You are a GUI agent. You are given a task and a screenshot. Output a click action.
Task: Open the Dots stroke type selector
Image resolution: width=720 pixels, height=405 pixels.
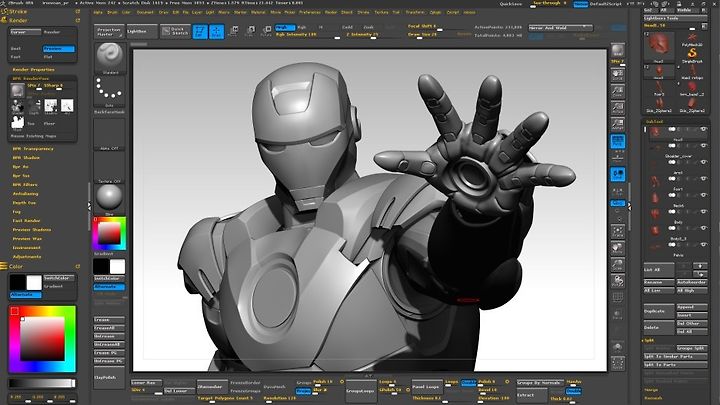click(x=109, y=90)
